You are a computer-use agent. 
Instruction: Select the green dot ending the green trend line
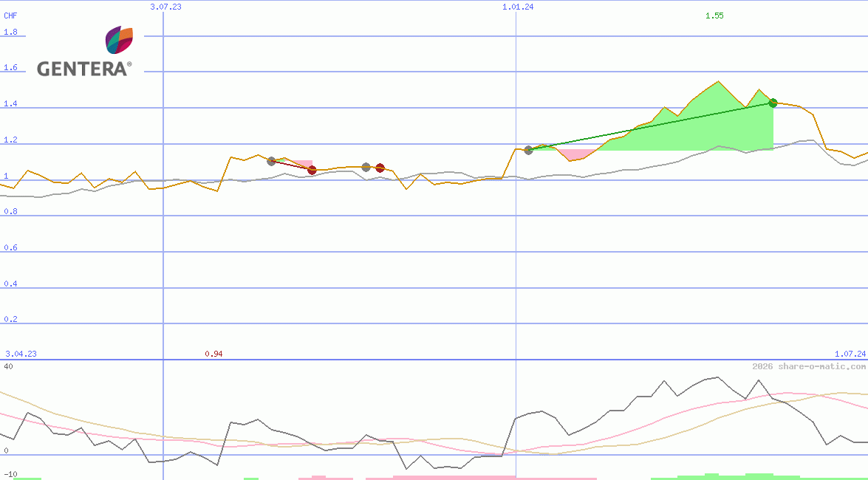click(773, 103)
